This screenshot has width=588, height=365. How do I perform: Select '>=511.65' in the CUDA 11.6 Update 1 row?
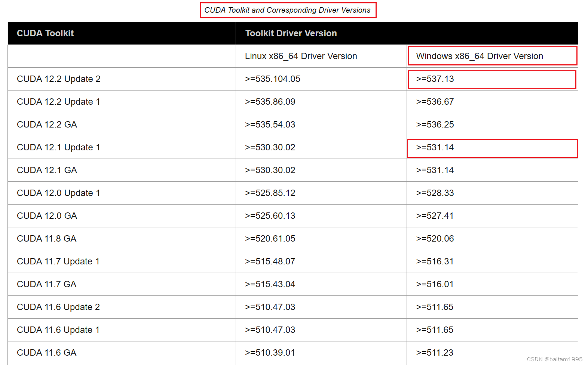(435, 330)
